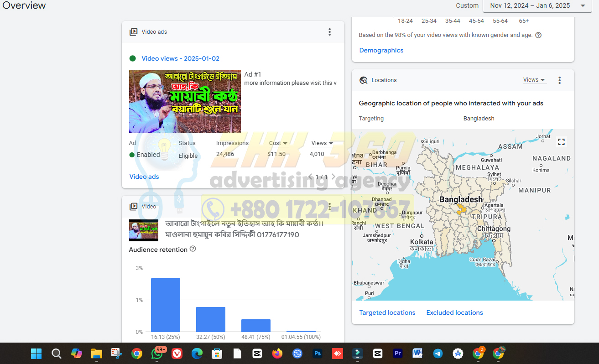Open Excluded locations link
The height and width of the screenshot is (364, 599).
(x=454, y=312)
